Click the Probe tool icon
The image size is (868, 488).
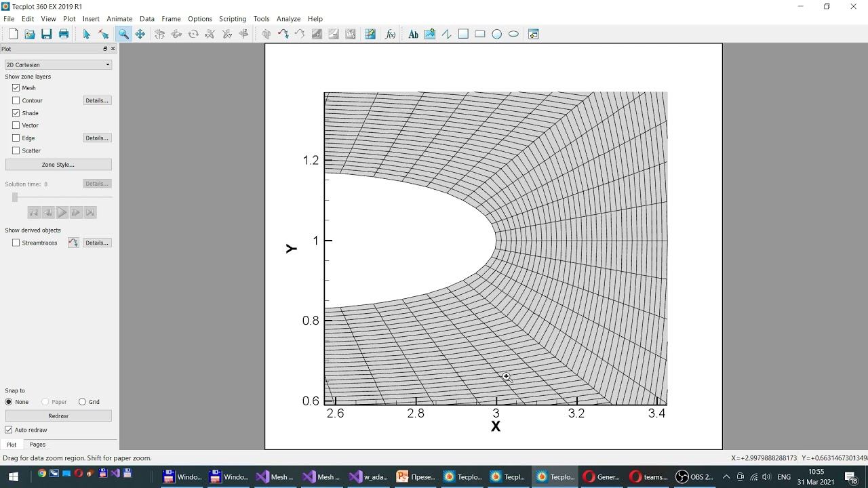370,34
